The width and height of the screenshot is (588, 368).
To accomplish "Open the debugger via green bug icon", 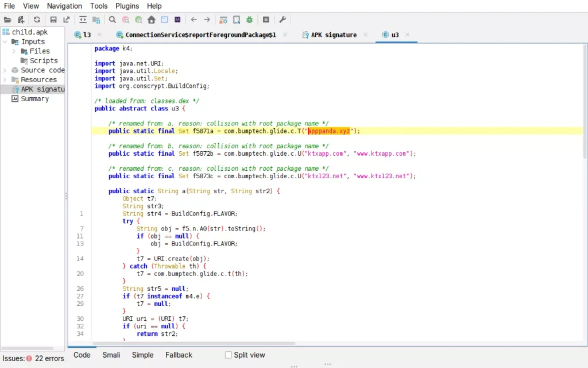I will (249, 20).
